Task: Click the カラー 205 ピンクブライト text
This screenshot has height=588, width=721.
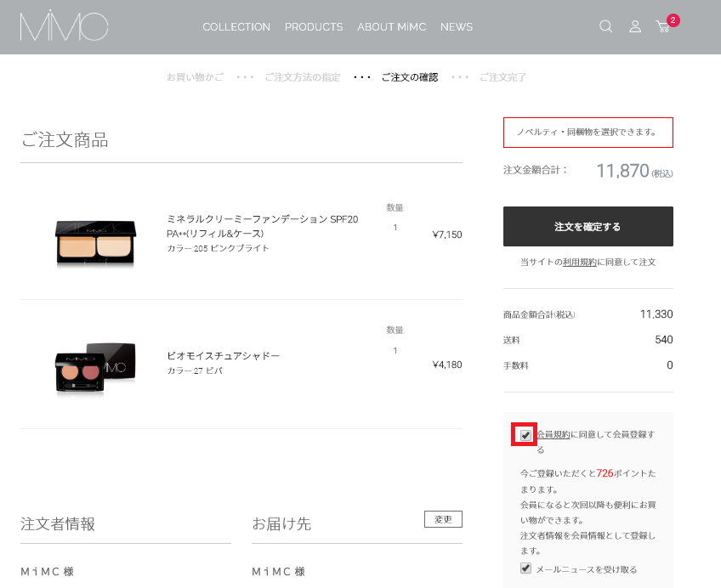Action: tap(218, 248)
